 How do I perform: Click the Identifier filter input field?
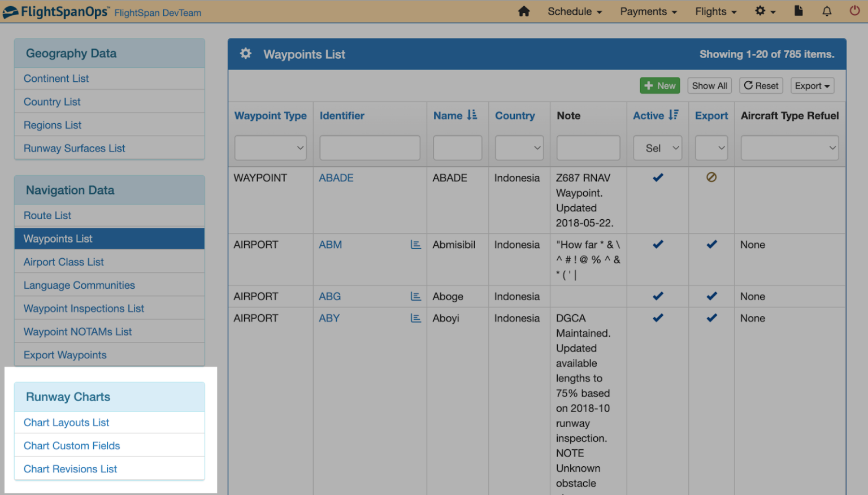pyautogui.click(x=370, y=147)
